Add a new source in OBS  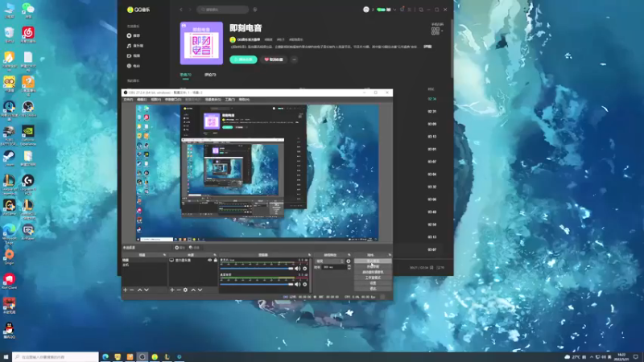[172, 290]
